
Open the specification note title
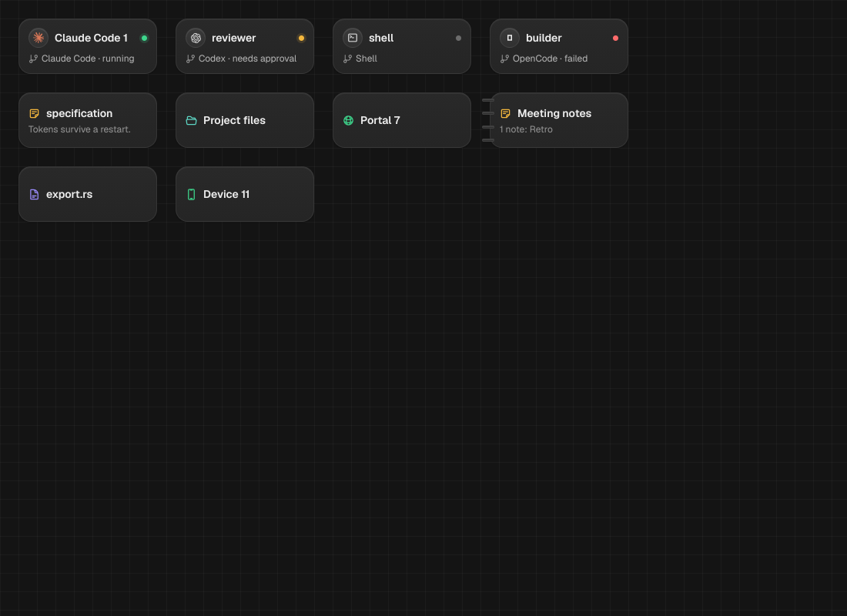click(79, 113)
